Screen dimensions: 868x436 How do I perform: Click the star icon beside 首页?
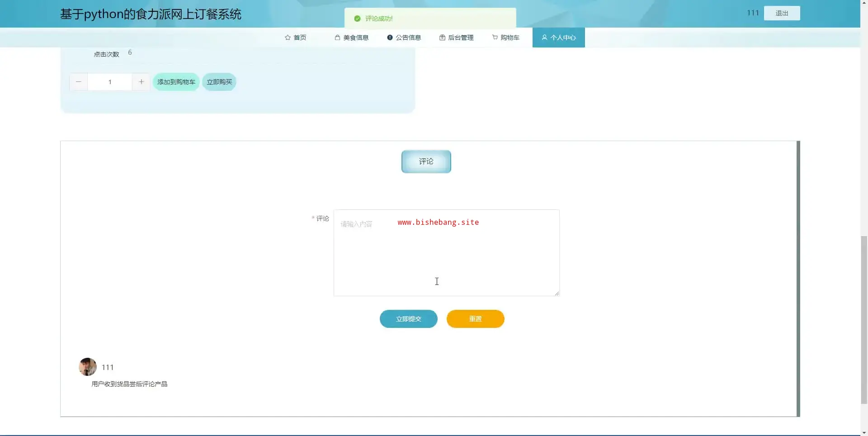[x=288, y=38]
